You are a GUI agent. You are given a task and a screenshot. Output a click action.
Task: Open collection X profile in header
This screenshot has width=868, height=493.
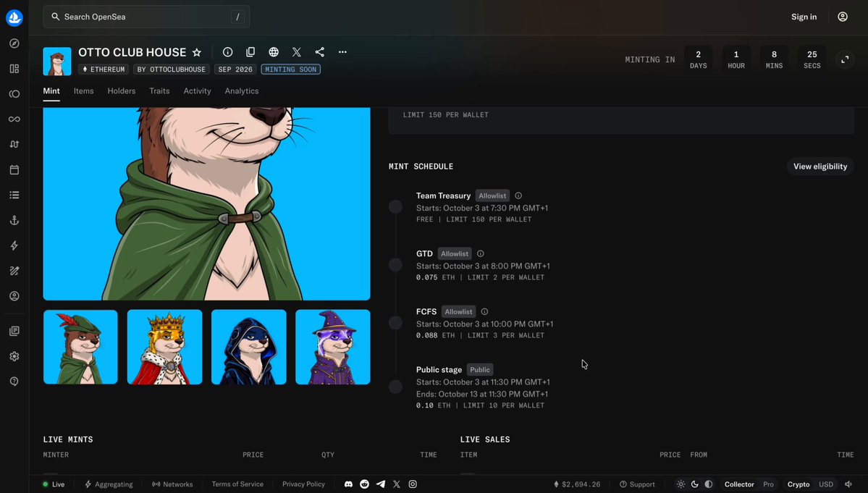pos(297,52)
